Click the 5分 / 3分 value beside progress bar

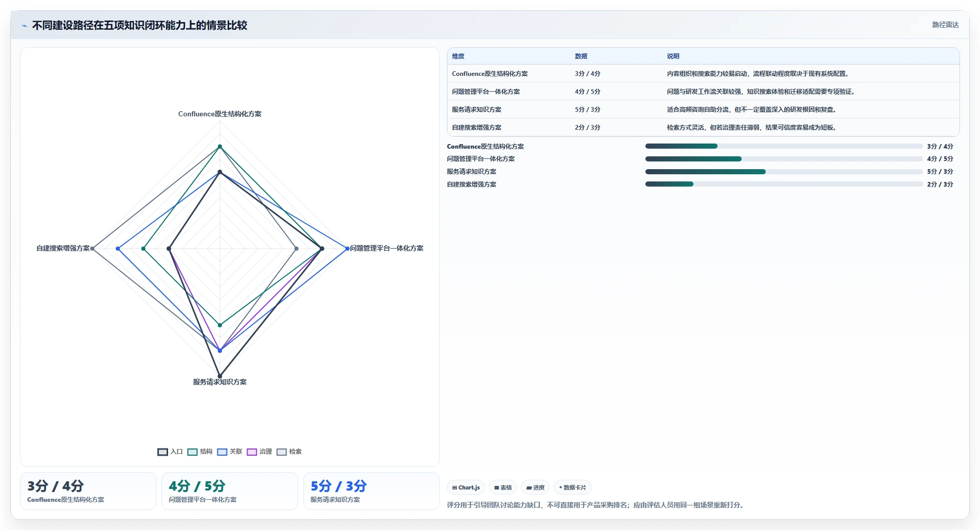point(940,172)
